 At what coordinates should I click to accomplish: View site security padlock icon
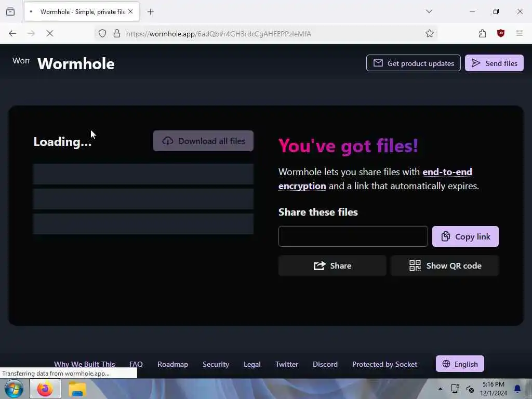(x=117, y=33)
